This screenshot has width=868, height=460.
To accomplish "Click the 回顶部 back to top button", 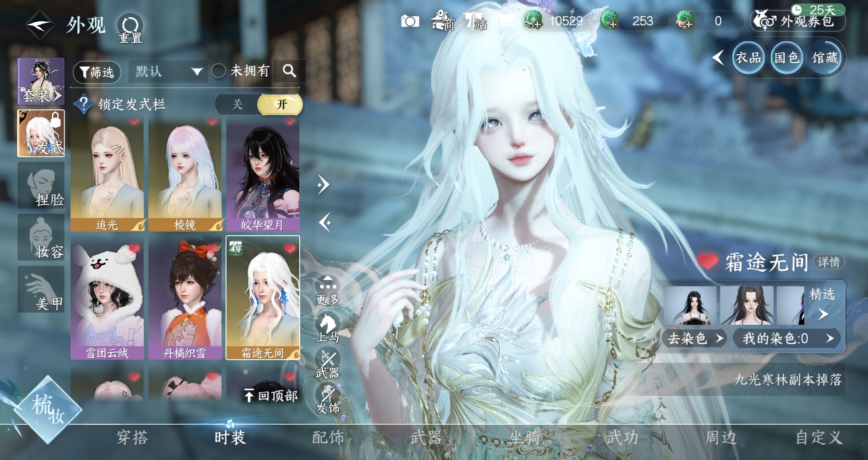I will pyautogui.click(x=271, y=396).
